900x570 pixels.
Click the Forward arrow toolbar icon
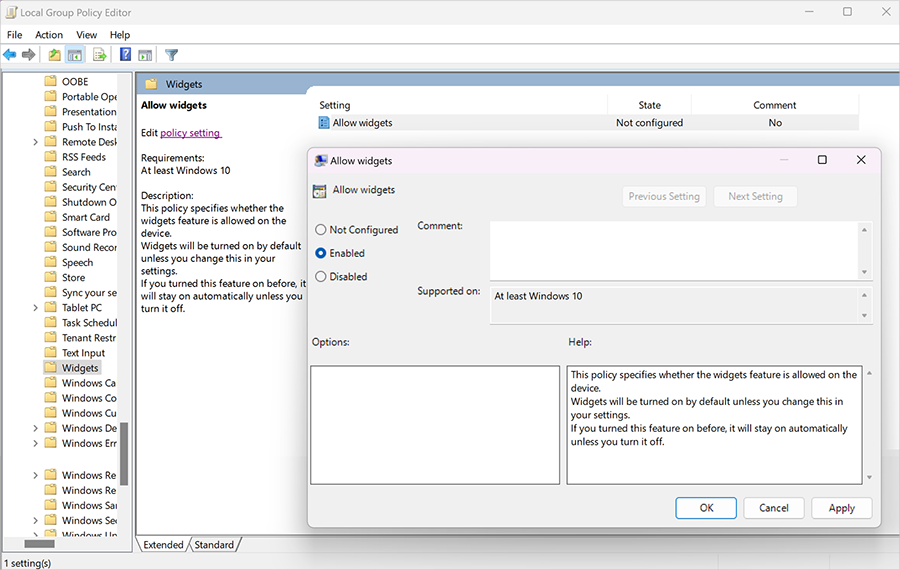tap(28, 55)
